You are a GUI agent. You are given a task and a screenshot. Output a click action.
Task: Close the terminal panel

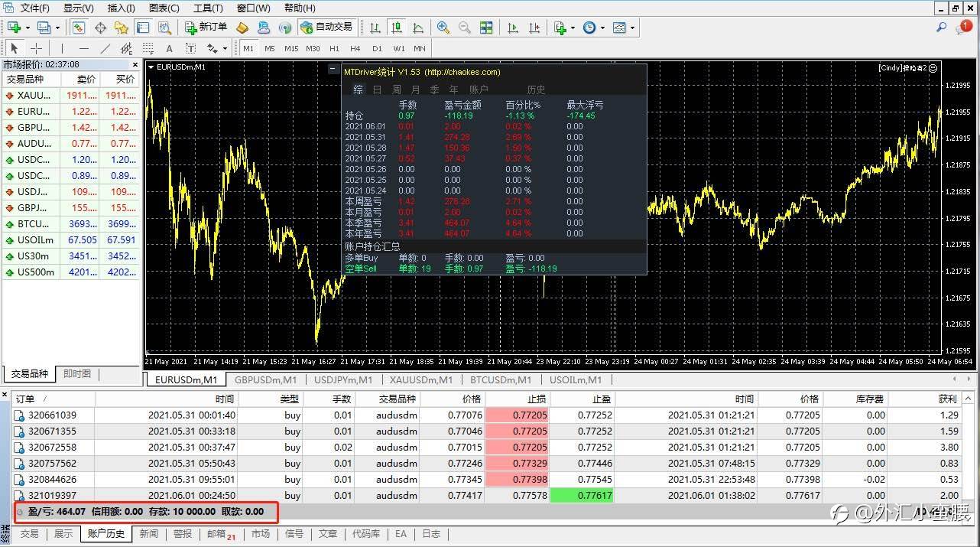click(x=5, y=396)
